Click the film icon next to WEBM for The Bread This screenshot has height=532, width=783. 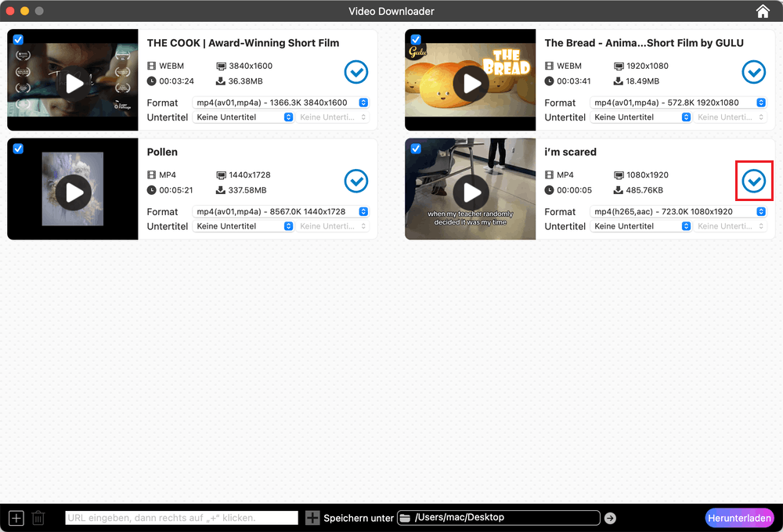[549, 66]
